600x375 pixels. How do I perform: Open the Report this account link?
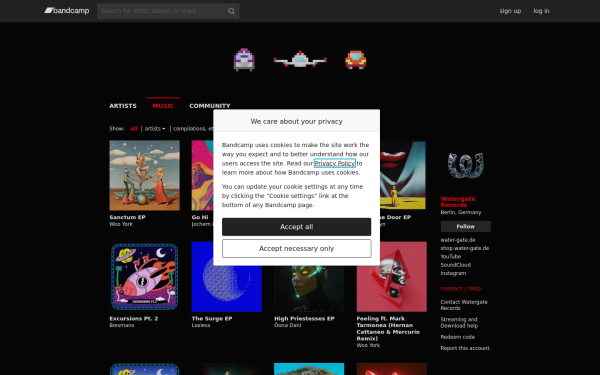click(465, 348)
